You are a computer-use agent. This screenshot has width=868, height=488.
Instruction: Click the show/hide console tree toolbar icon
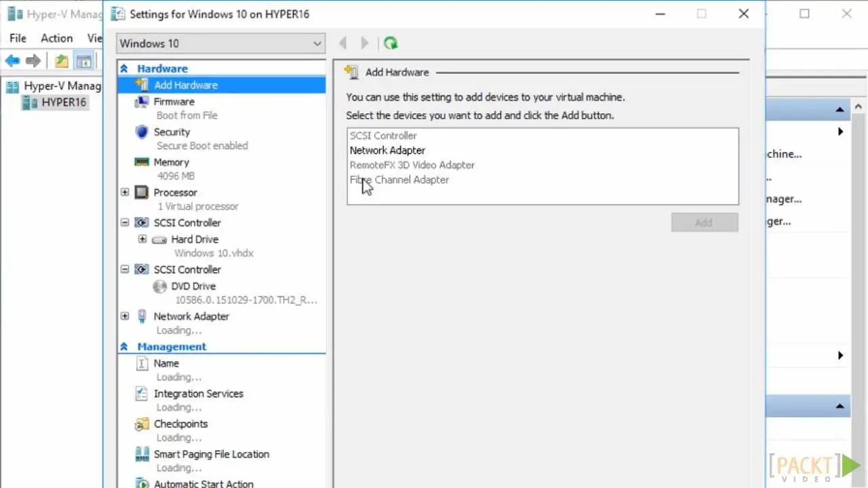(x=83, y=62)
